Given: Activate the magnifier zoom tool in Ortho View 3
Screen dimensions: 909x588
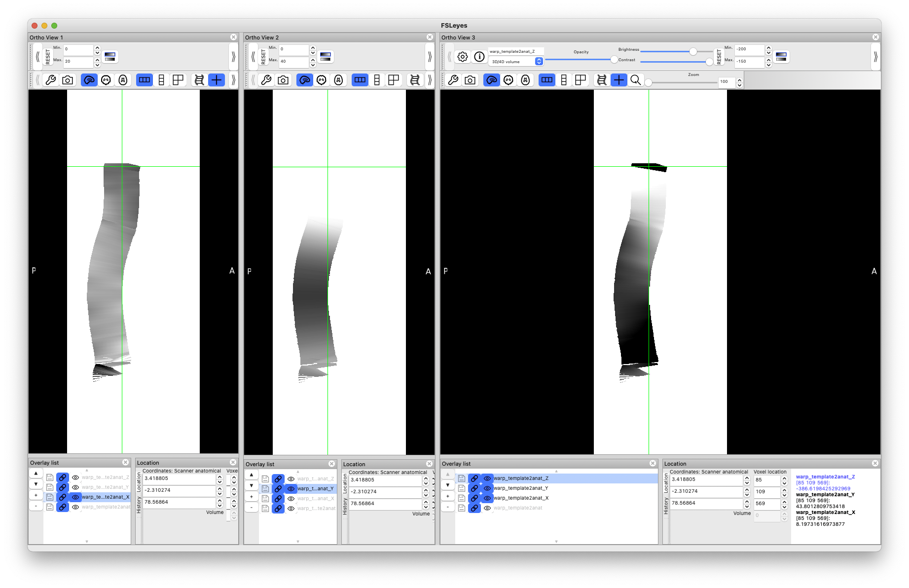Looking at the screenshot, I should [636, 80].
